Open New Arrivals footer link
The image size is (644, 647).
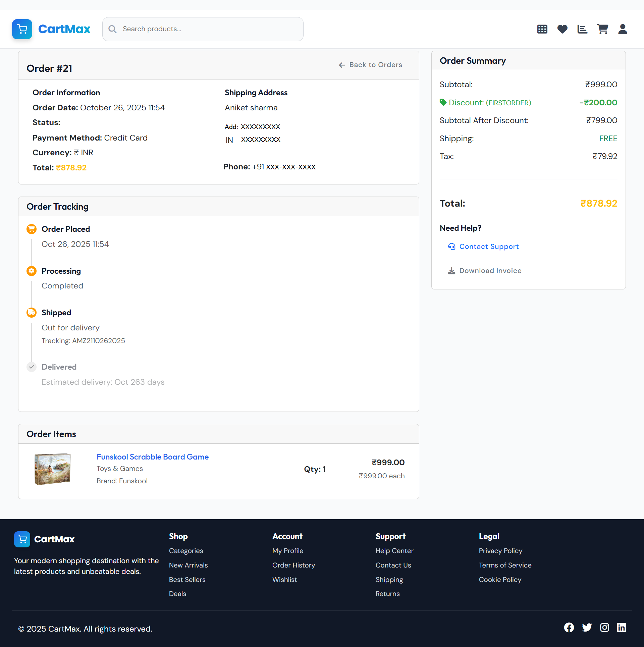[x=189, y=565]
